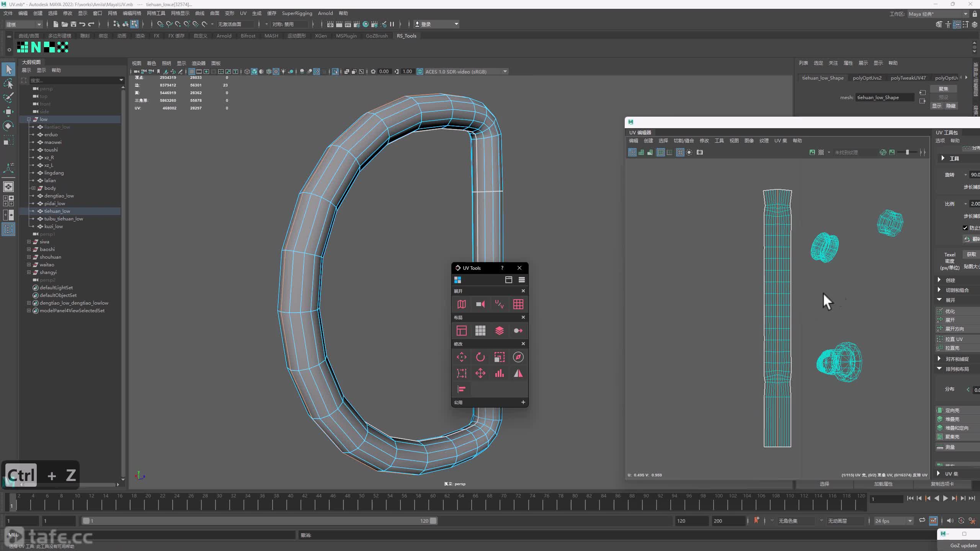The image size is (980, 551).
Task: Click the compass orient icon in UV Tools
Action: point(518,357)
